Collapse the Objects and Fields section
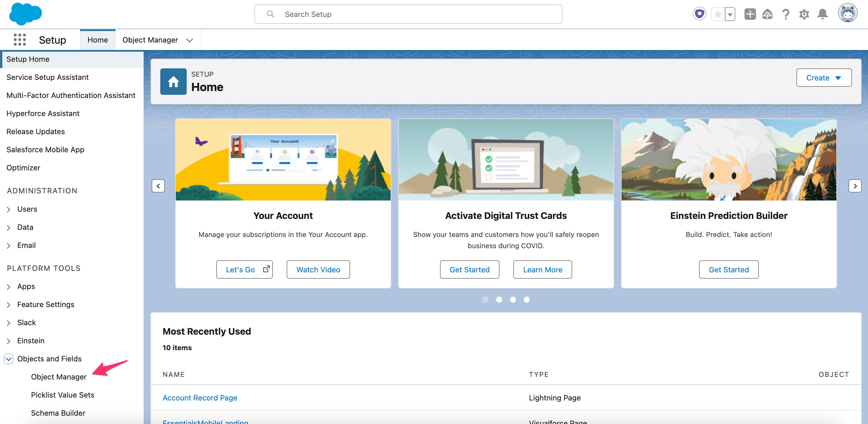The height and width of the screenshot is (424, 868). pos(8,359)
